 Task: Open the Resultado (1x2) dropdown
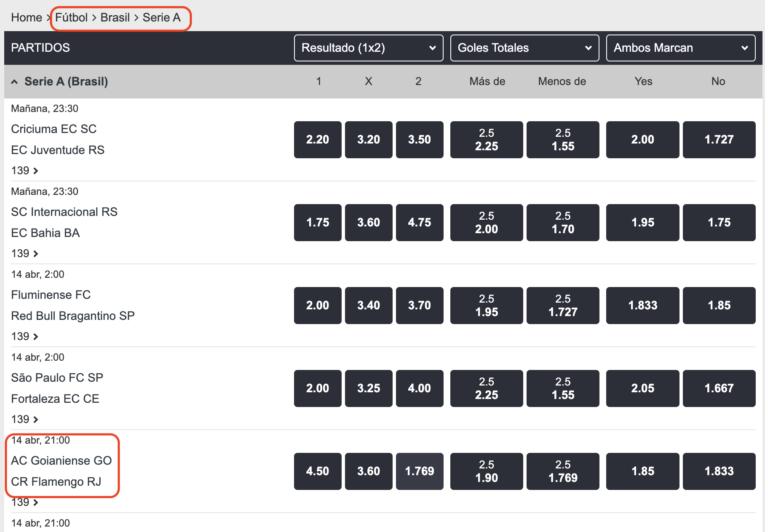(x=369, y=48)
